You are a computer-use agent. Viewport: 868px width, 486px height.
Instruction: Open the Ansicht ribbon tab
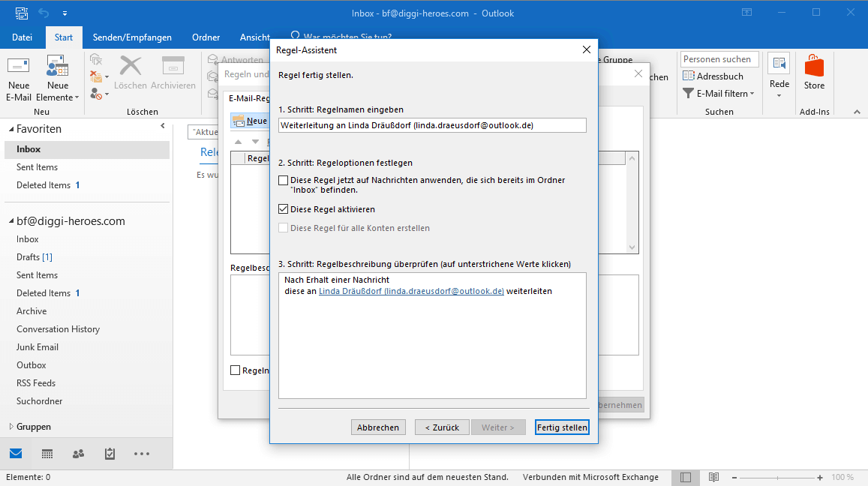254,37
